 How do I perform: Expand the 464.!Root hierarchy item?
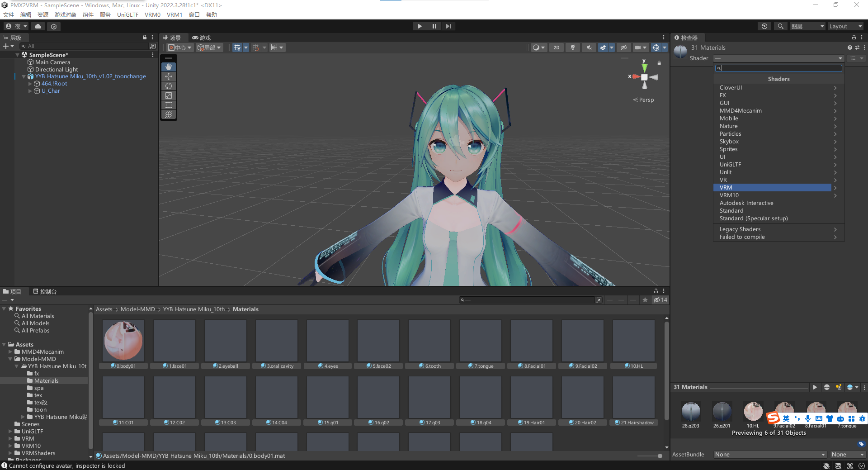coord(30,84)
